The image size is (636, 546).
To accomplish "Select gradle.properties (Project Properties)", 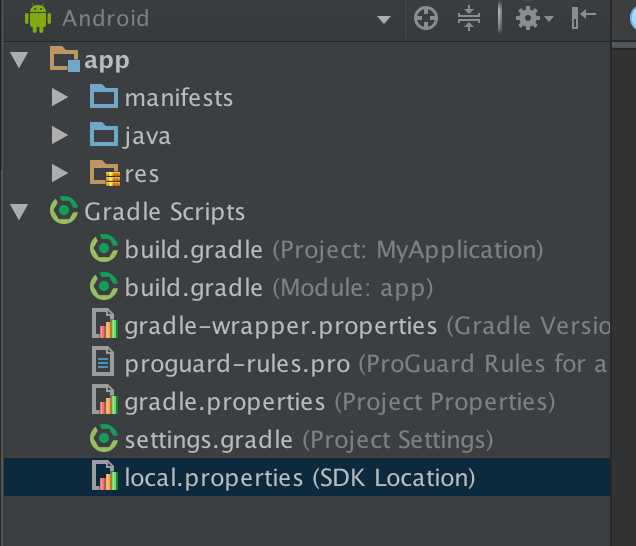I will click(x=340, y=402).
